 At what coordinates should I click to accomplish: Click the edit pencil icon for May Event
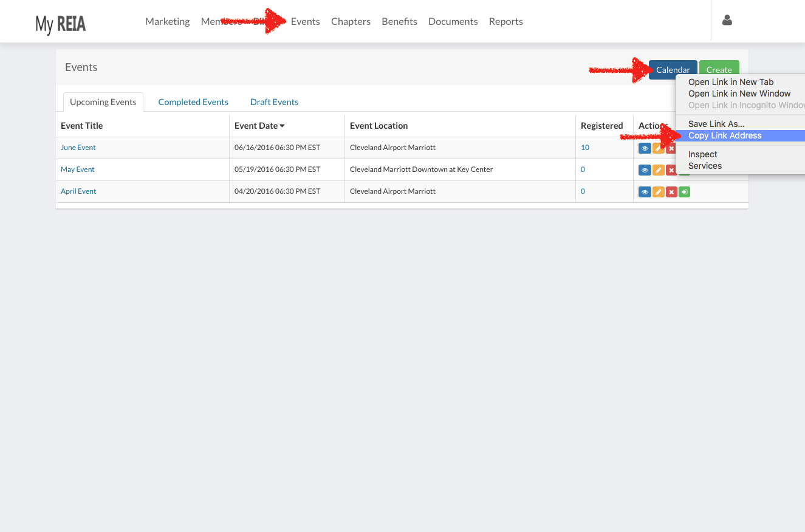pyautogui.click(x=658, y=170)
